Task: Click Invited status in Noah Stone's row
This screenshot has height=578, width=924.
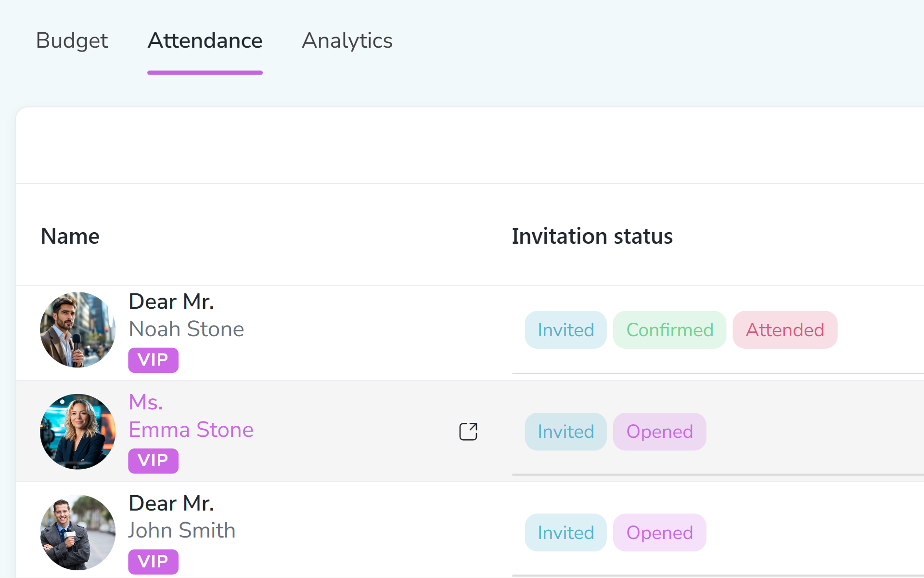Action: coord(565,330)
